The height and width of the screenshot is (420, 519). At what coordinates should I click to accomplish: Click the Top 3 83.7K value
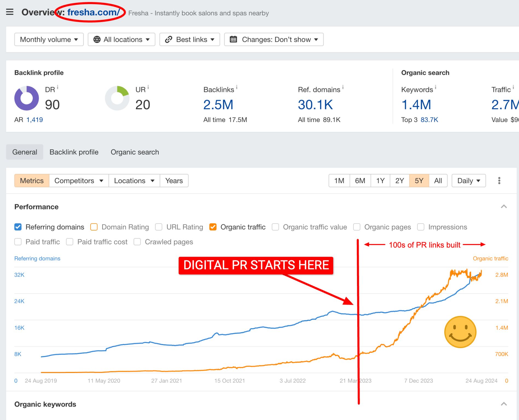(429, 120)
